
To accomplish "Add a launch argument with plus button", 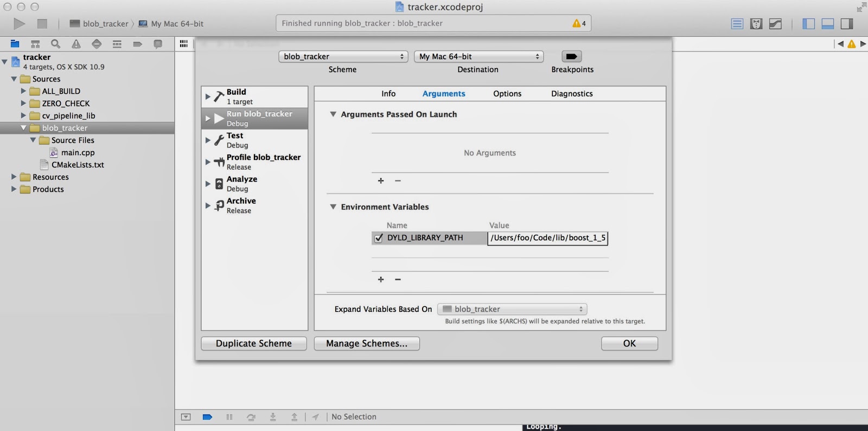I will click(x=381, y=181).
